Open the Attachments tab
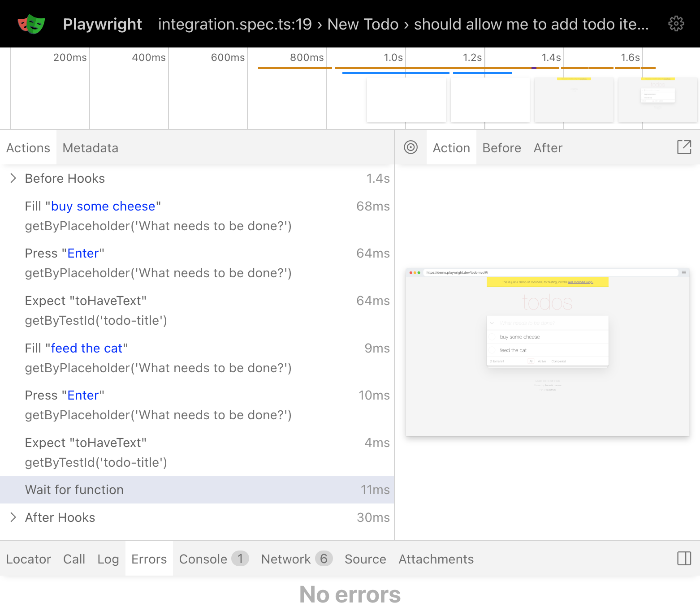The width and height of the screenshot is (700, 611). 436,559
